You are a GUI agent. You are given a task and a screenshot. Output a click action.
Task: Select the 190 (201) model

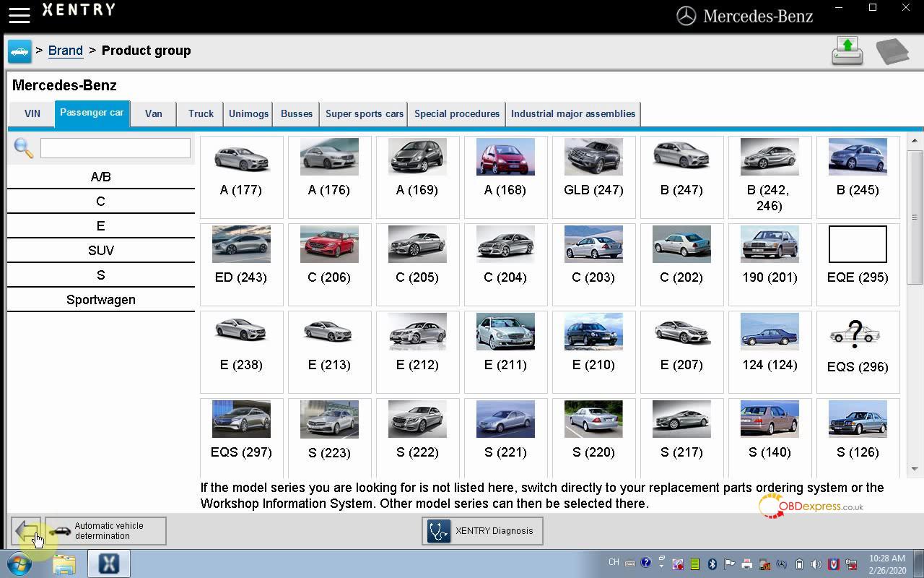click(770, 264)
